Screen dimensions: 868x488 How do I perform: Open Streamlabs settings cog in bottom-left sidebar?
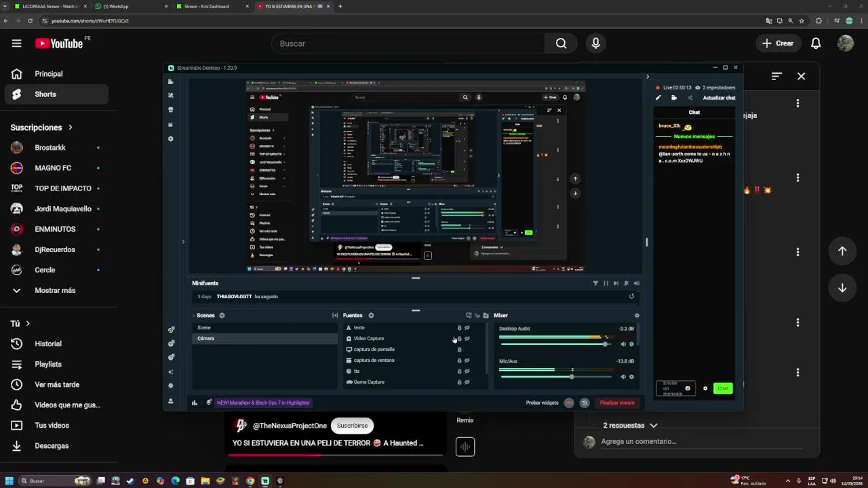coord(171,386)
